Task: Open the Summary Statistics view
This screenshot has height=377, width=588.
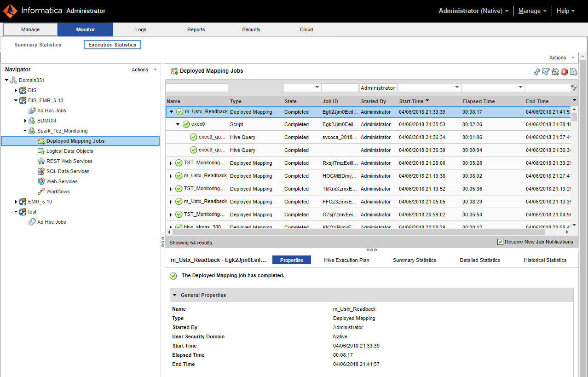Action: pyautogui.click(x=38, y=45)
